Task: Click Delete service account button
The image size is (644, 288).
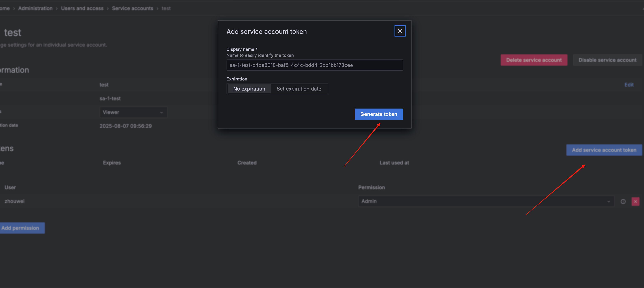Action: pos(534,60)
